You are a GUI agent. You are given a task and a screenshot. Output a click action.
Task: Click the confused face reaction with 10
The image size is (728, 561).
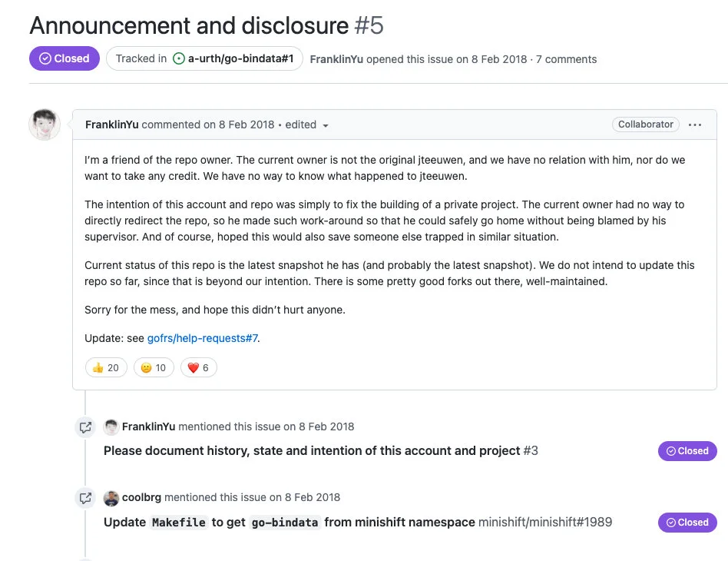(154, 367)
